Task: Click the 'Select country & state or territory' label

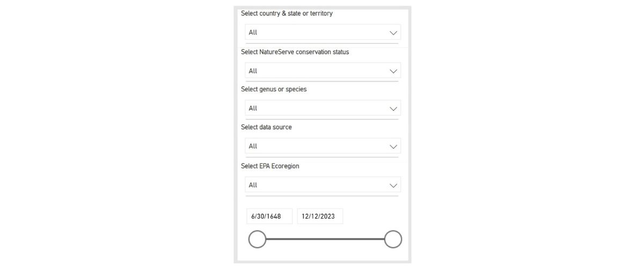Action: (x=287, y=13)
